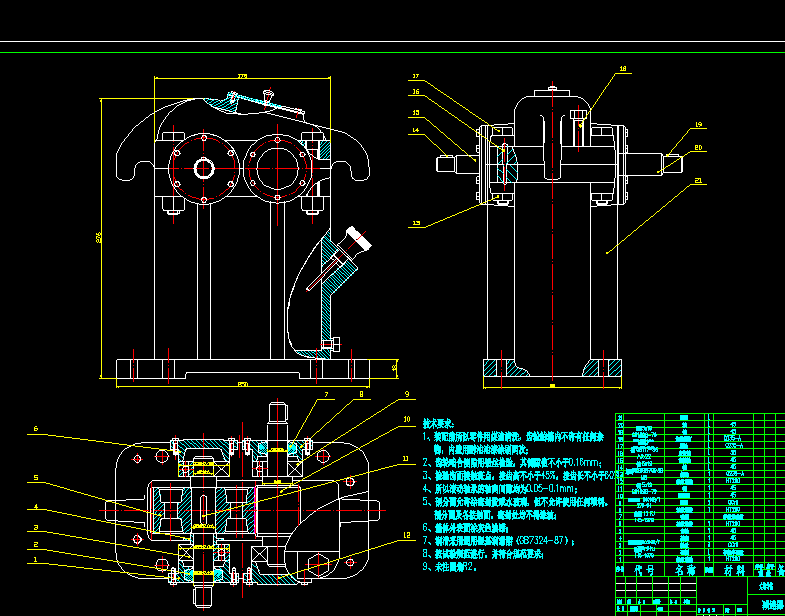Click callout label 1 at bottom left

point(35,559)
